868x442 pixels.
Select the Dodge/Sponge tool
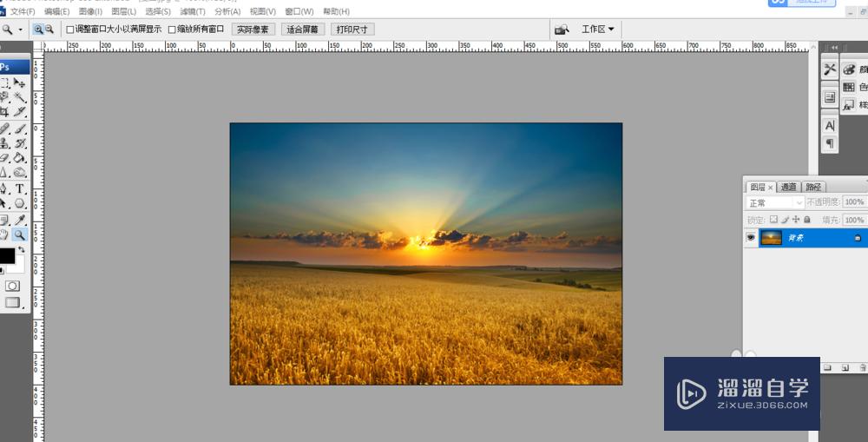(19, 172)
